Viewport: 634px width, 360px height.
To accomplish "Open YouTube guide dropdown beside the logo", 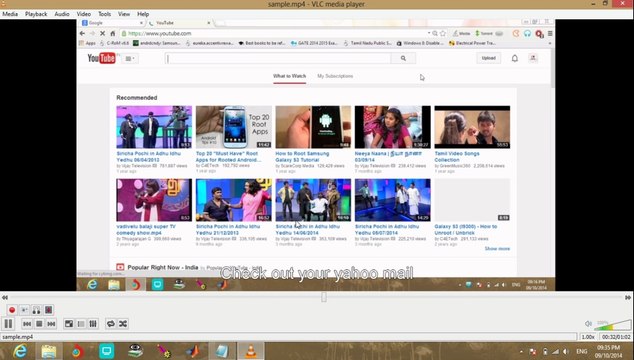I will pos(129,59).
